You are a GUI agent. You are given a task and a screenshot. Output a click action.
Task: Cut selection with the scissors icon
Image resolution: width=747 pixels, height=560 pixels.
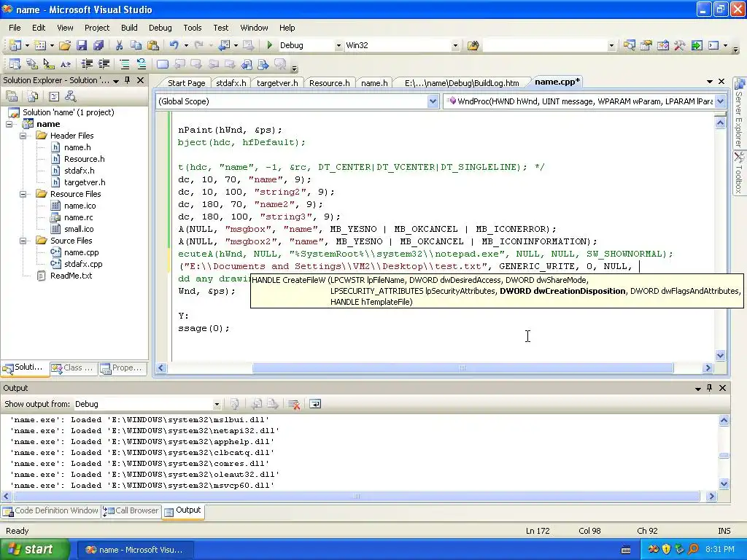[119, 45]
